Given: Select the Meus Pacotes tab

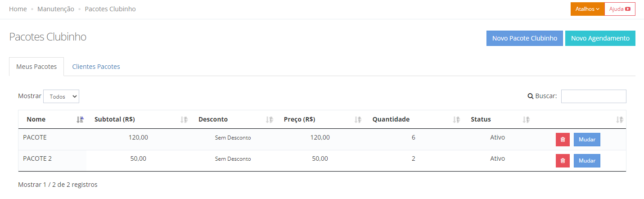Looking at the screenshot, I should pos(36,67).
